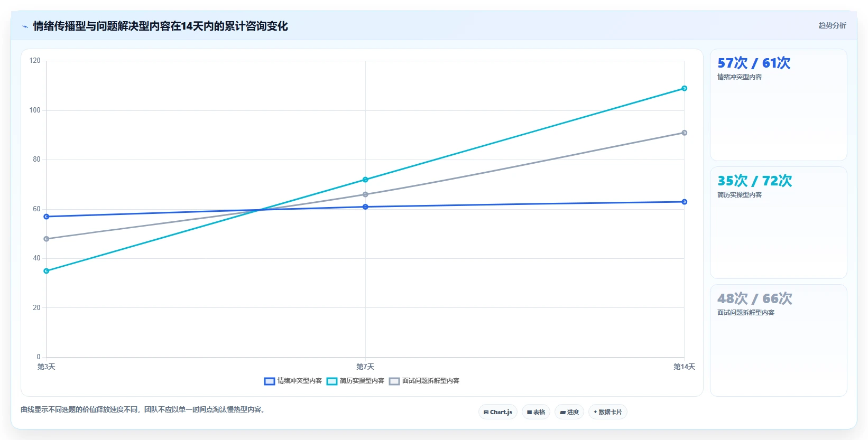
Task: Select the 数据卡片 tag button
Action: (608, 412)
